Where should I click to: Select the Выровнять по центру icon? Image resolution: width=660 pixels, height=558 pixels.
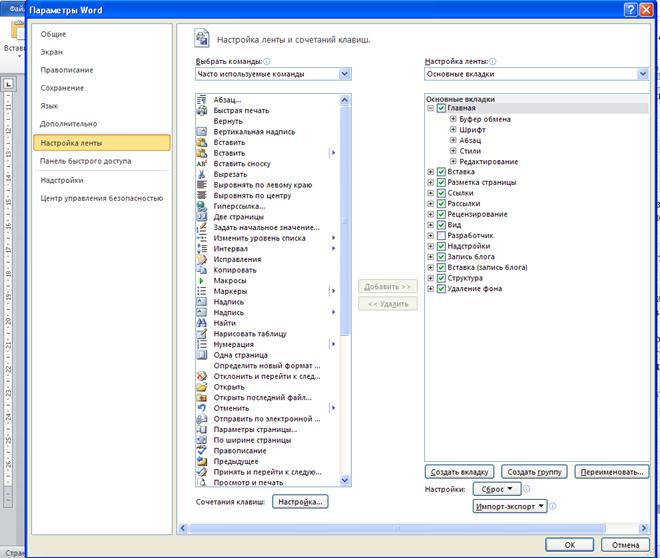[202, 195]
